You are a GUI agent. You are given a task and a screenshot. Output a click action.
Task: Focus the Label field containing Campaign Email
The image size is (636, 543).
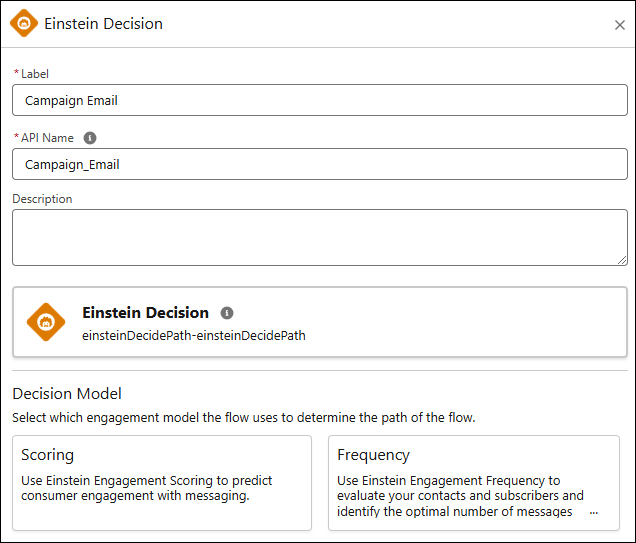pyautogui.click(x=320, y=100)
